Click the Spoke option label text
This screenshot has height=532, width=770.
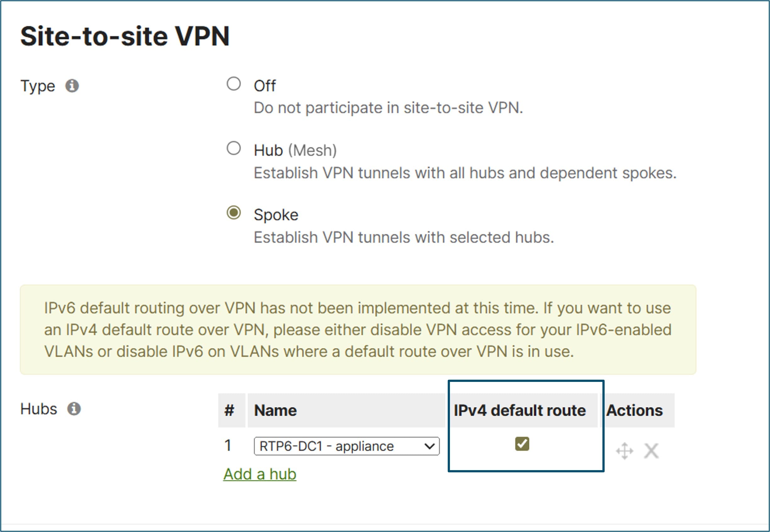276,215
